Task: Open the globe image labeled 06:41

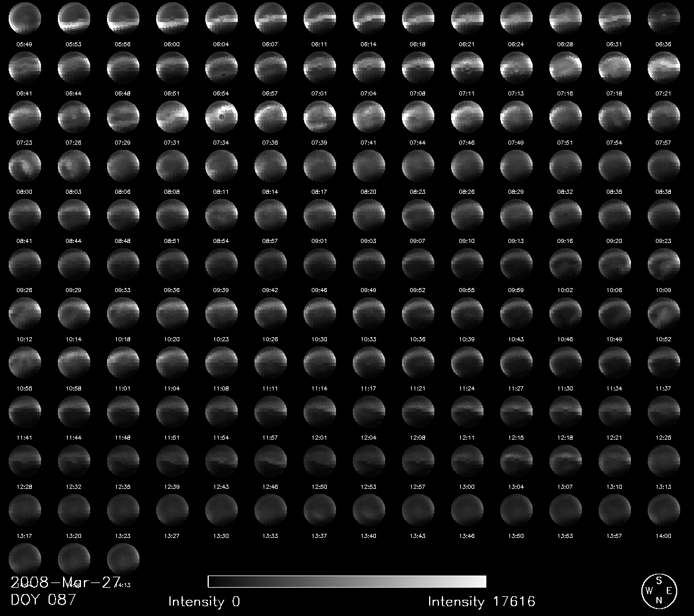Action: [25, 68]
